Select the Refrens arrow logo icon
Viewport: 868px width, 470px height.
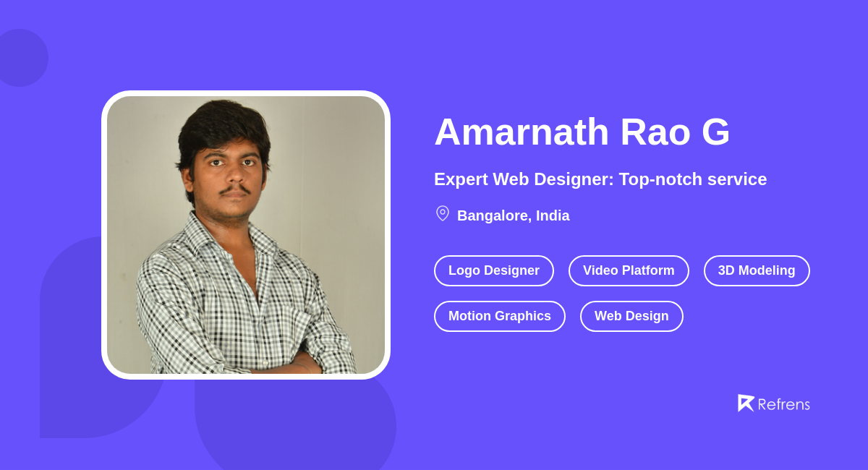point(746,403)
